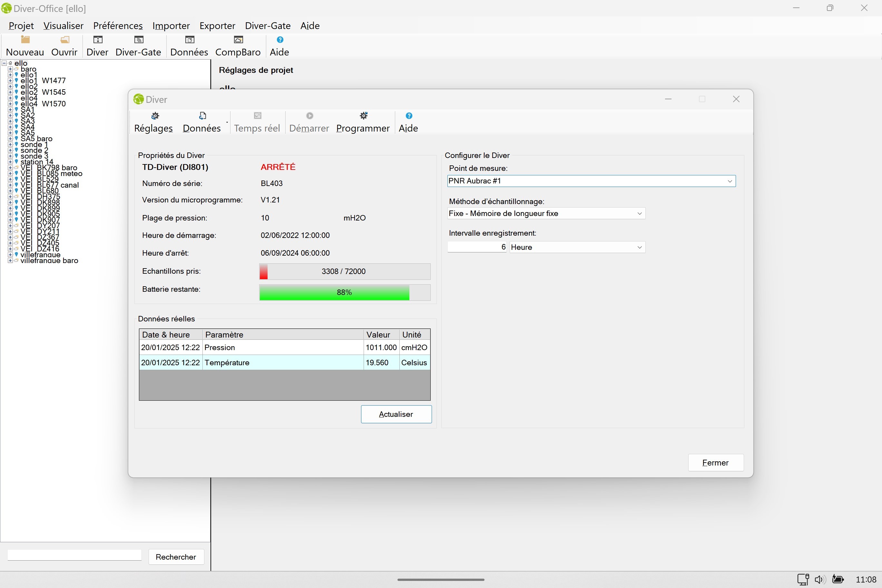Open project with Ouvrir icon
This screenshot has width=882, height=588.
(64, 46)
